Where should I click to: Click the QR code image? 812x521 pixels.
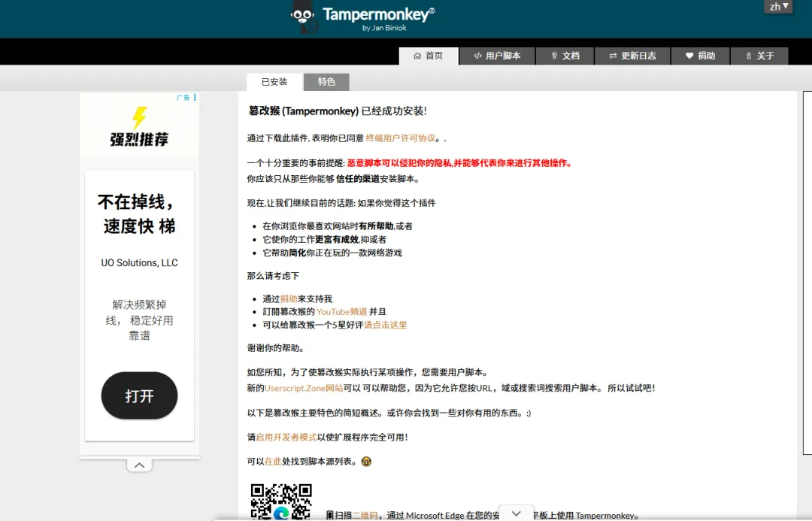tap(280, 502)
